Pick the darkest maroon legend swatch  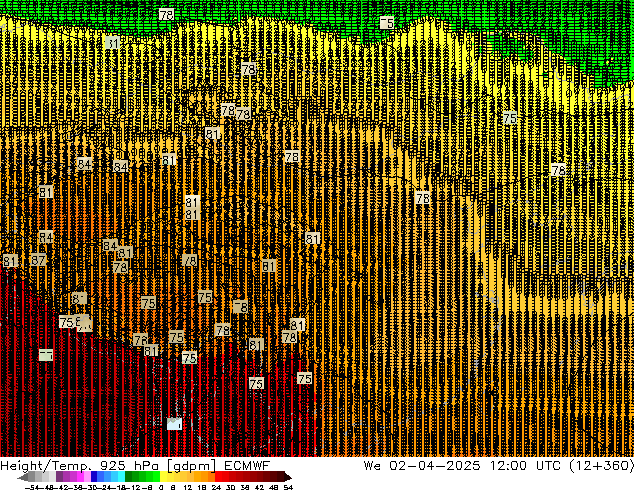(281, 476)
